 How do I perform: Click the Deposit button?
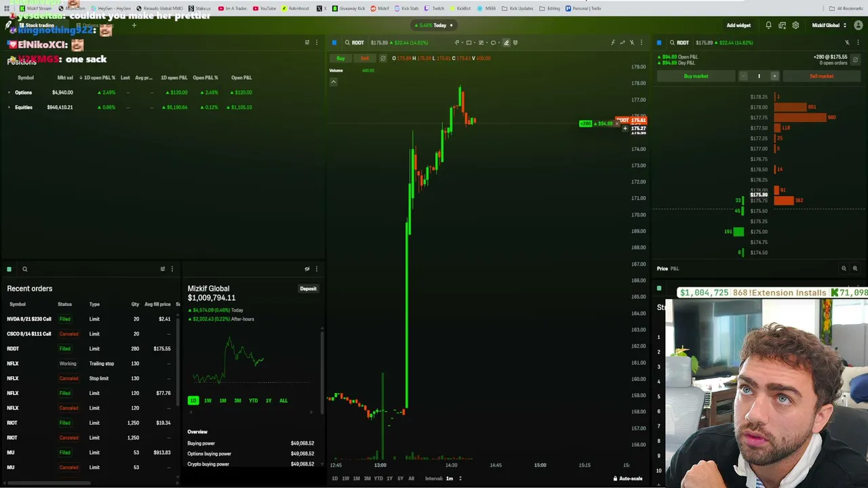309,289
